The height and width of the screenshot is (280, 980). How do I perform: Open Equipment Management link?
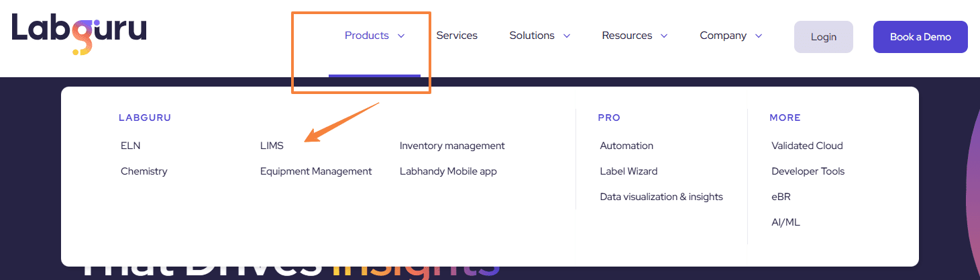(316, 171)
